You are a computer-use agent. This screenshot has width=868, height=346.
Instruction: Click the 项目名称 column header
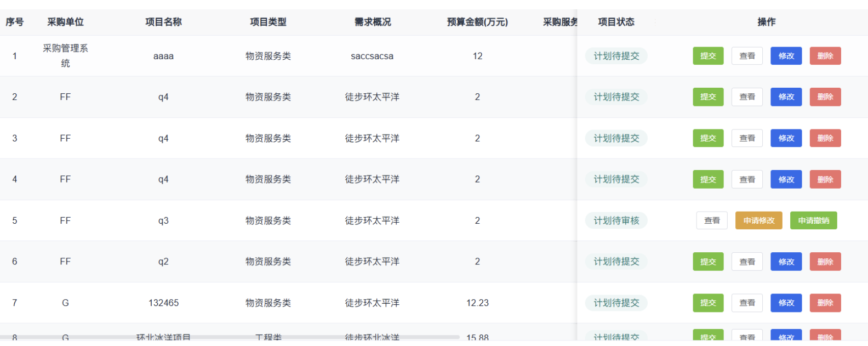pos(163,22)
